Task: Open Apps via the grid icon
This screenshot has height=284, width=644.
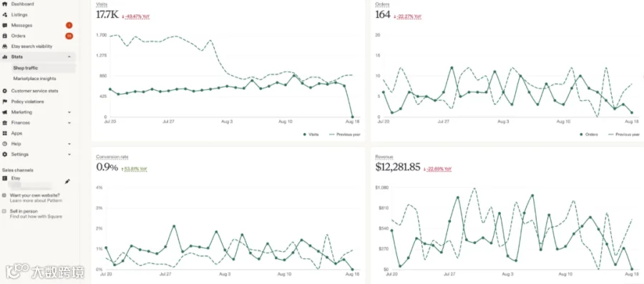Action: tap(5, 133)
